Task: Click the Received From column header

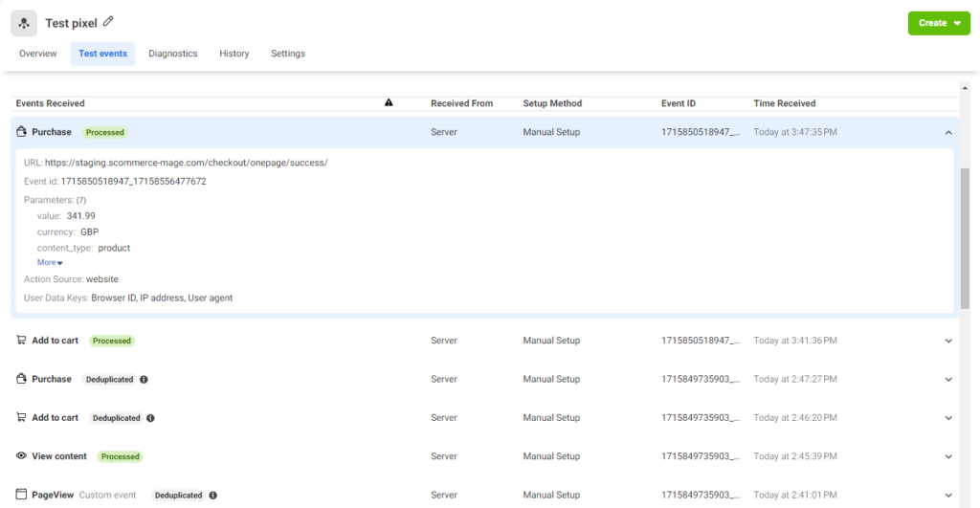Action: (x=462, y=103)
